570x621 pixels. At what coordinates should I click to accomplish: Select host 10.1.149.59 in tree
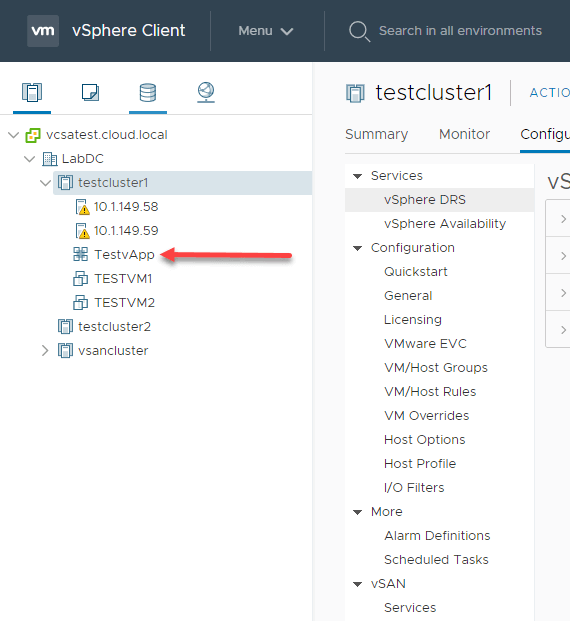point(126,231)
